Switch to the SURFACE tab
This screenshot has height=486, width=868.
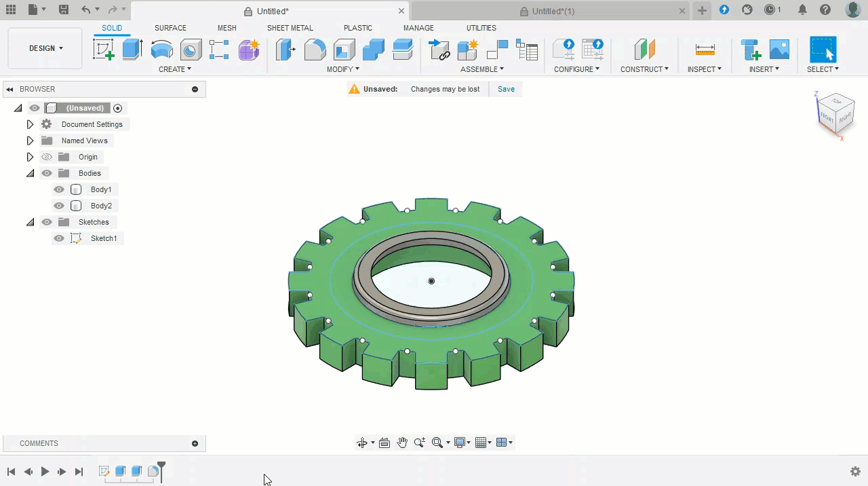[170, 28]
